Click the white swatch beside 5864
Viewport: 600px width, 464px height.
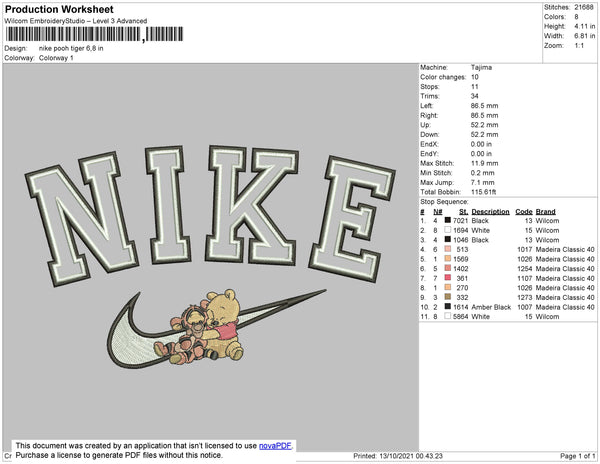click(x=447, y=316)
